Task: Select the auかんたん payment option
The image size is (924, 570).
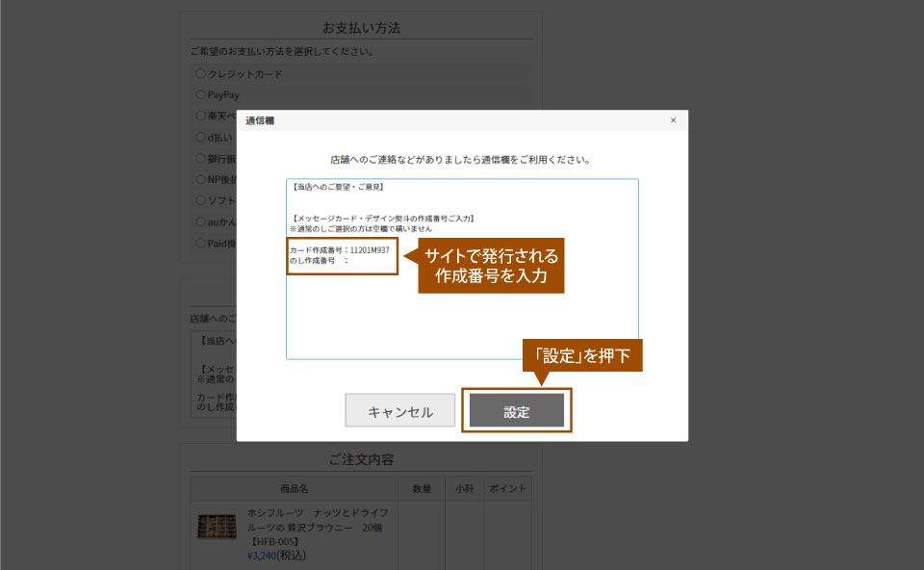Action: (x=200, y=220)
